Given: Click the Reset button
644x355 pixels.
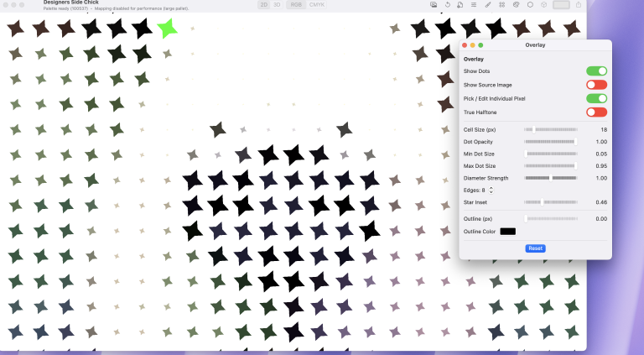Looking at the screenshot, I should tap(535, 248).
